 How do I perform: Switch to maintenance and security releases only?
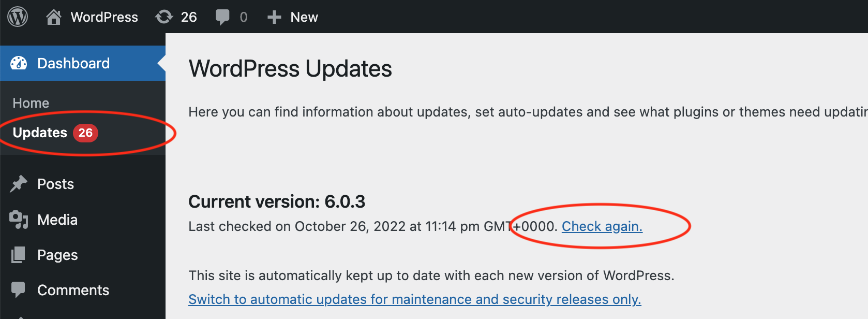tap(414, 299)
